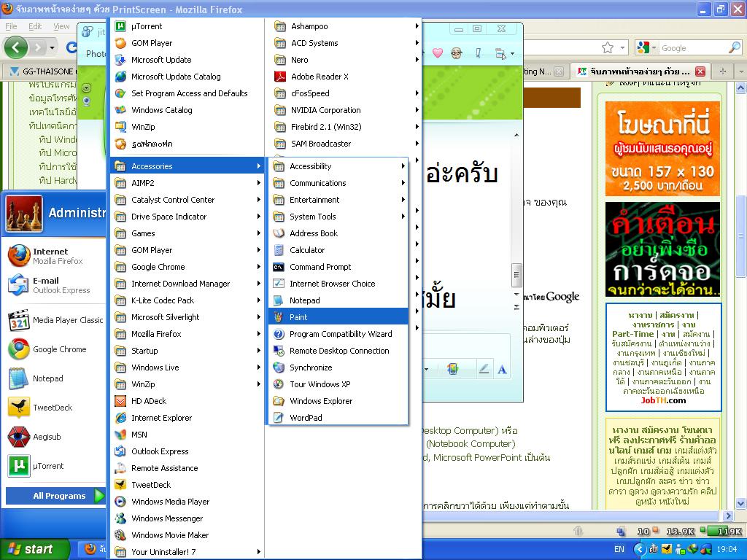Screen dimensions: 747x560
Task: Open the Startup program folder
Action: pyautogui.click(x=187, y=351)
